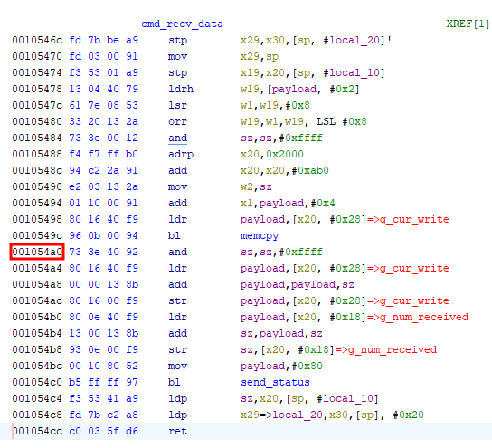The image size is (492, 448).
Task: Click the str mnemonic at 001054ac
Action: point(177,300)
